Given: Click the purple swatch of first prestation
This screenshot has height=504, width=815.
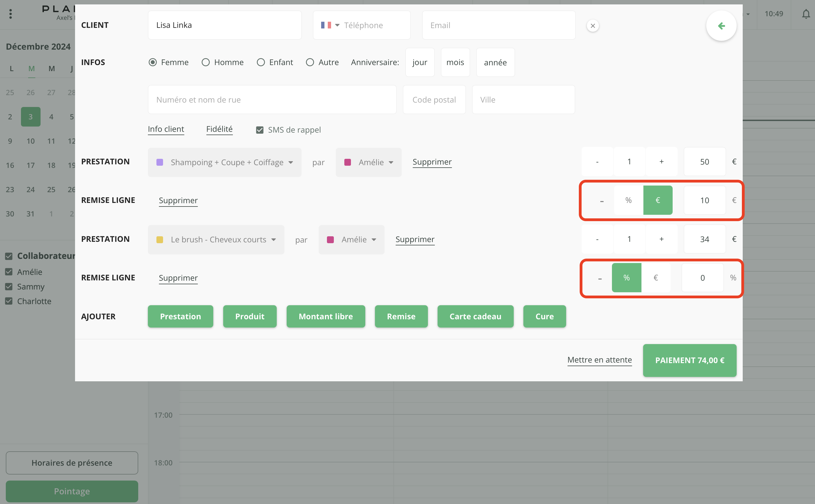Looking at the screenshot, I should click(x=160, y=162).
